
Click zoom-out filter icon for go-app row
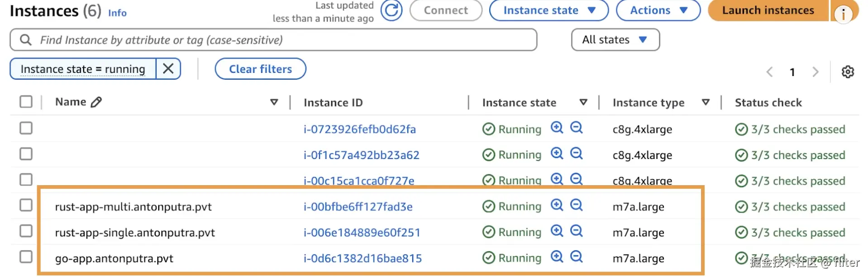click(576, 257)
